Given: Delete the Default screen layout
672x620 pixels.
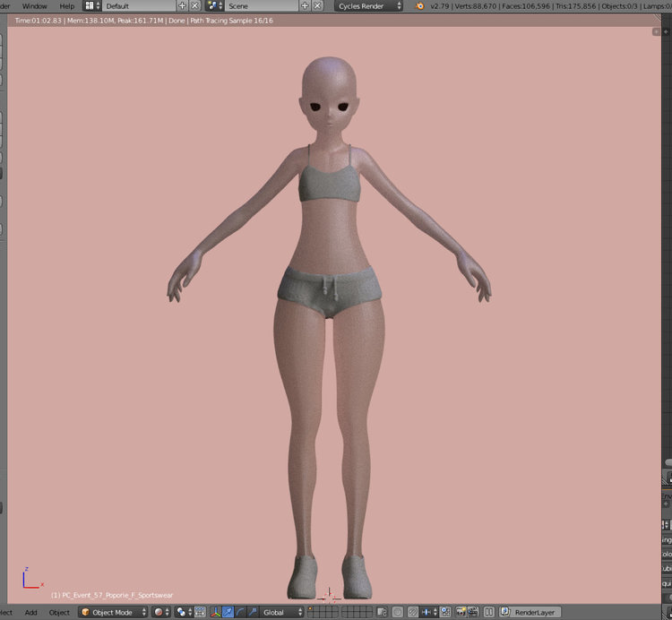Looking at the screenshot, I should tap(195, 6).
